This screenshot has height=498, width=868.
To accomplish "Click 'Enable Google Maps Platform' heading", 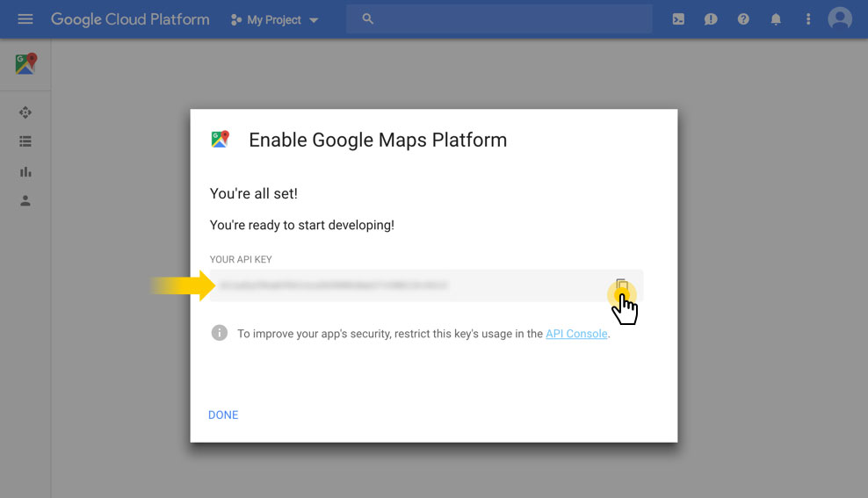I will pos(378,140).
